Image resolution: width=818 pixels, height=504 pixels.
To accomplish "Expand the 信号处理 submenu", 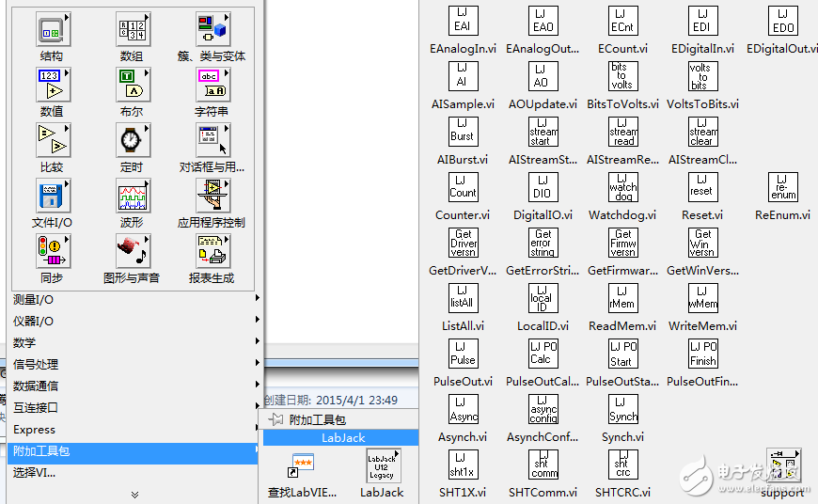I will 134,364.
